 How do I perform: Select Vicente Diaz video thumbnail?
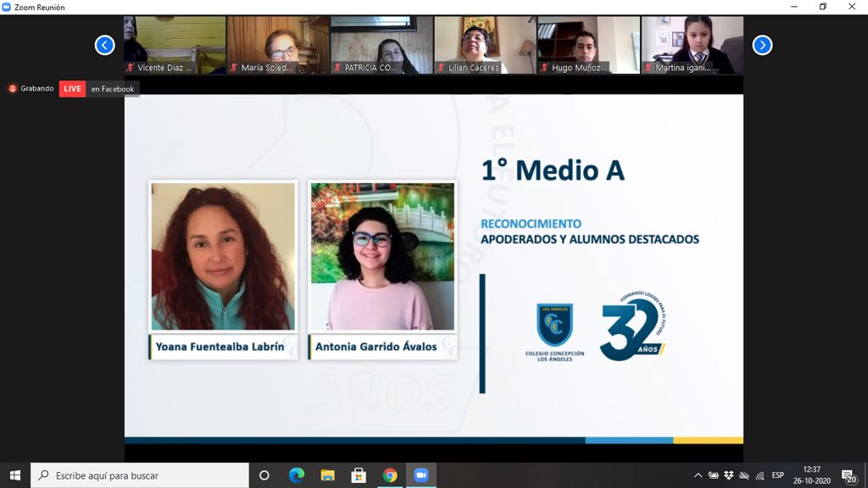pos(175,45)
